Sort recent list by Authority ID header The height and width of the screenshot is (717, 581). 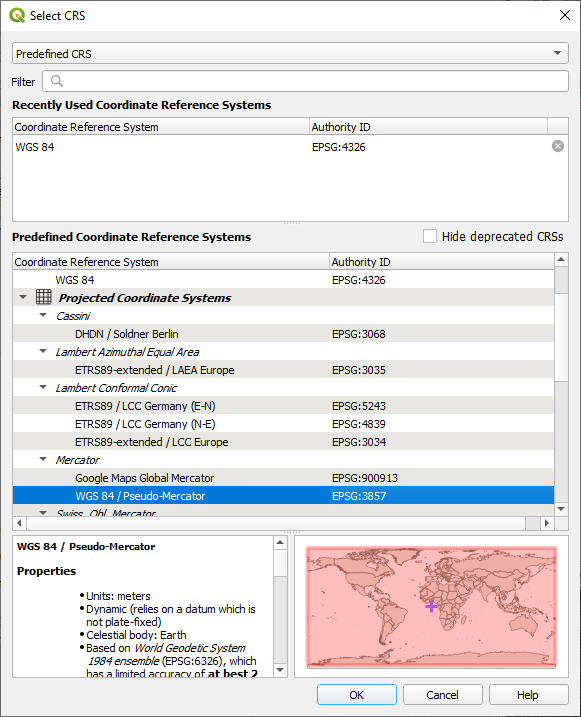pyautogui.click(x=428, y=127)
